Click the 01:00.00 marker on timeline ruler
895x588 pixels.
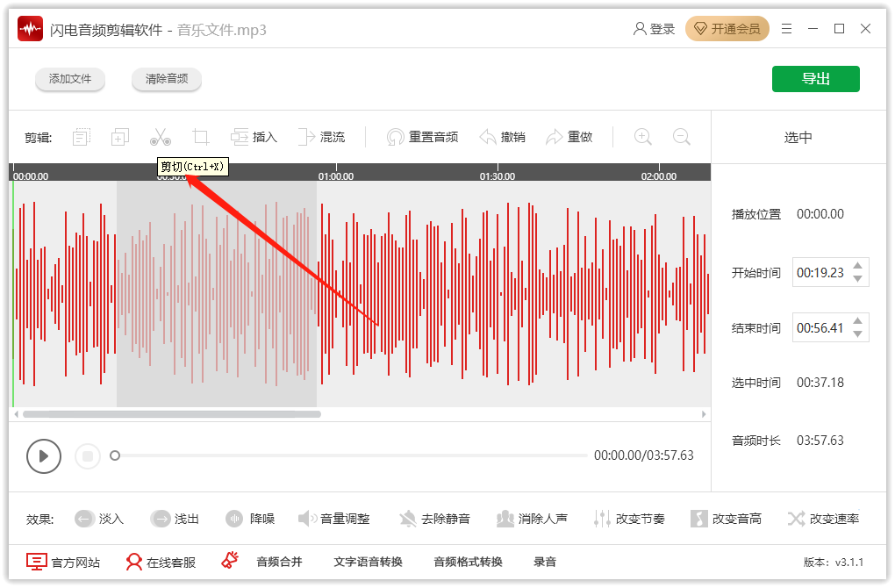(335, 176)
